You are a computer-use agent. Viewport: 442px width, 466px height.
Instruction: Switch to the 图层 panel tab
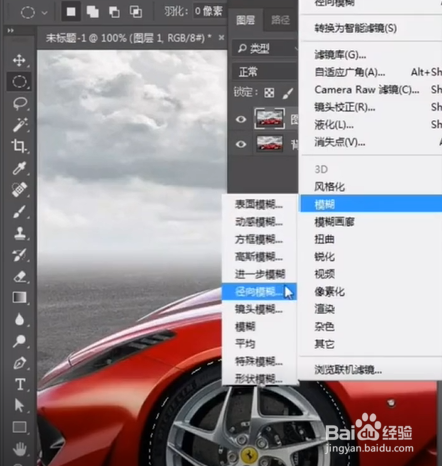[x=246, y=20]
